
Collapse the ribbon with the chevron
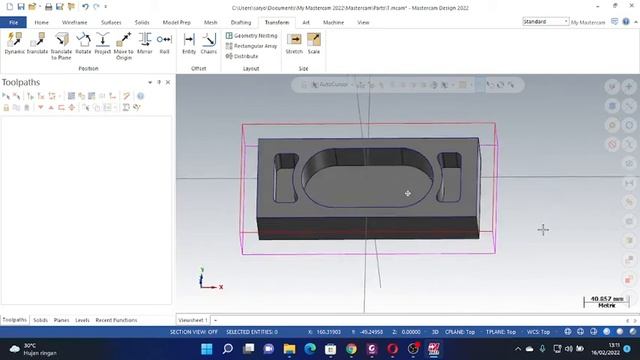[636, 22]
